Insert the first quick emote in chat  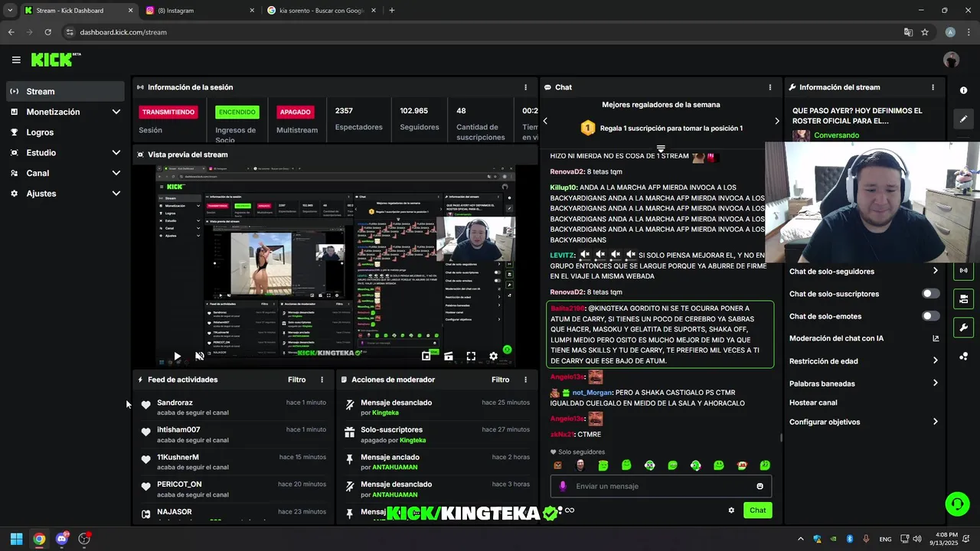pos(557,465)
